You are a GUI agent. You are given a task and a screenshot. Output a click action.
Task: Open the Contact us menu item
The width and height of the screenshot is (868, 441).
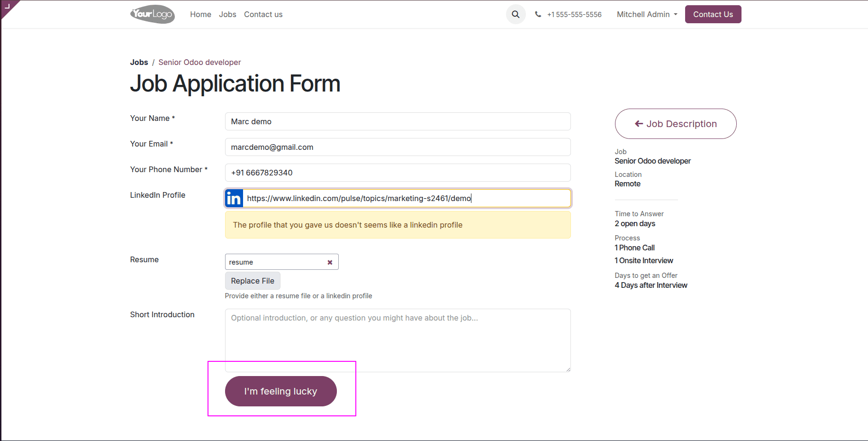263,14
